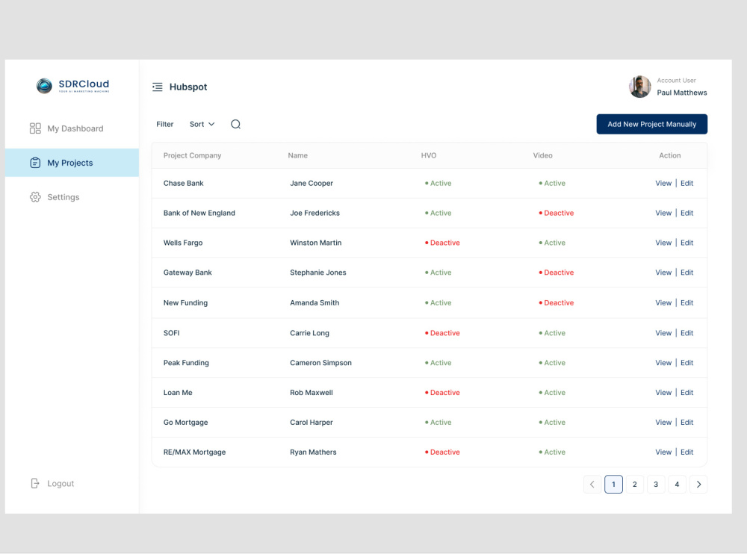View the Bank of New England project
The image size is (747, 560).
[663, 214]
